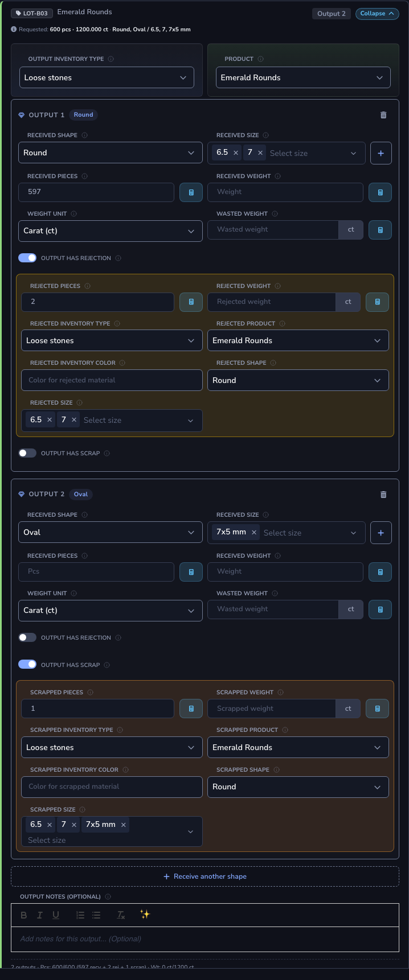This screenshot has width=409, height=980.
Task: Disable Output 2 has scrap toggle
Action: click(x=27, y=665)
